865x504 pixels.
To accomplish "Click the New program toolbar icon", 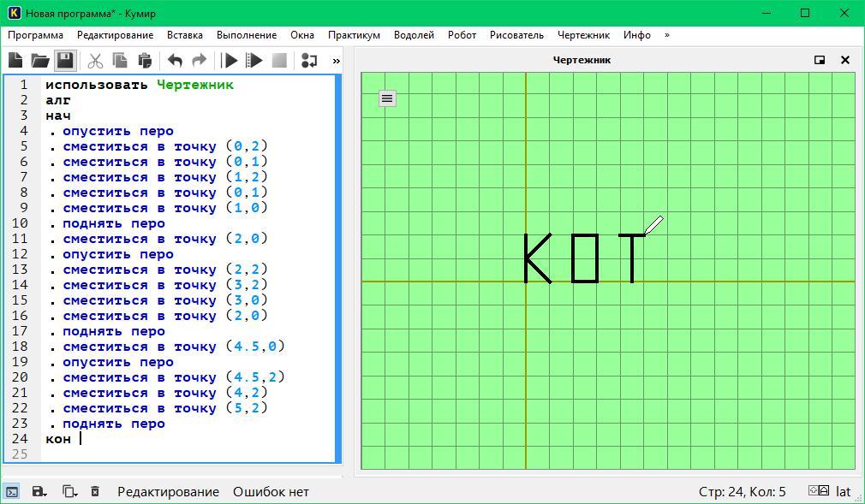I will point(15,61).
